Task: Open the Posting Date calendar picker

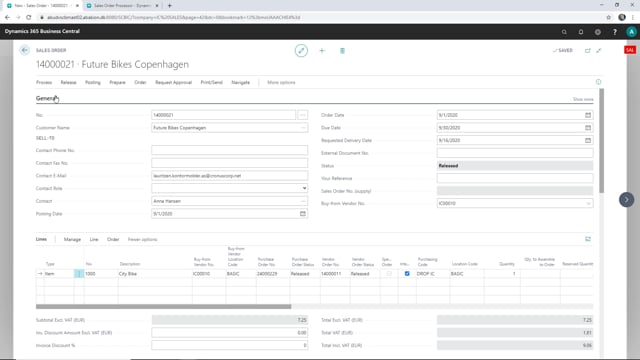Action: tap(302, 213)
